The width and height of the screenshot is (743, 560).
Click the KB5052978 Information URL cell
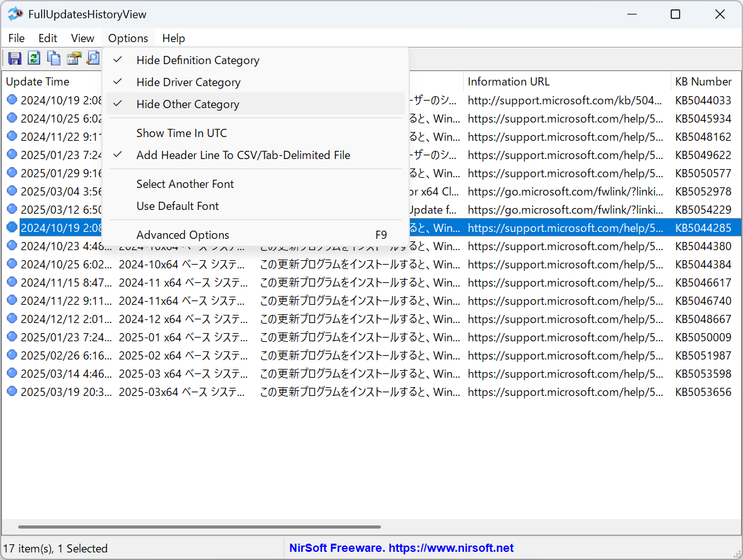coord(565,192)
